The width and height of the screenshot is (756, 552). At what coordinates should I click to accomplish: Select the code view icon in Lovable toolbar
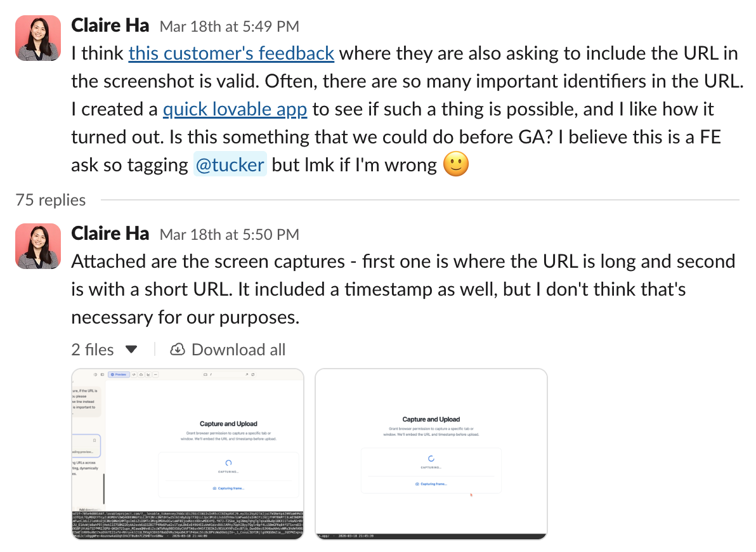[133, 374]
